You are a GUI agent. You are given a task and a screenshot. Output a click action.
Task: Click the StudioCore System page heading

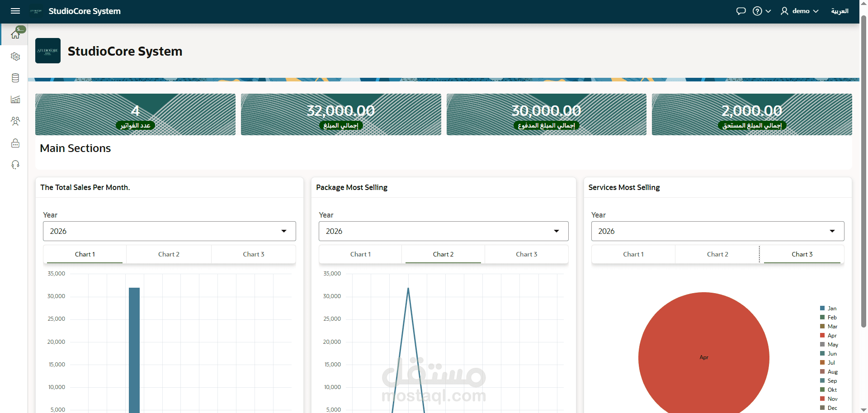tap(125, 51)
